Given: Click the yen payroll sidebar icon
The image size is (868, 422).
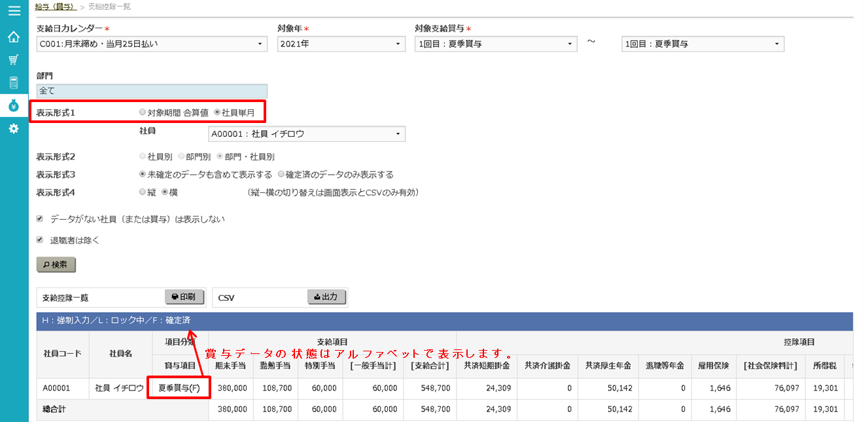Looking at the screenshot, I should tap(13, 106).
